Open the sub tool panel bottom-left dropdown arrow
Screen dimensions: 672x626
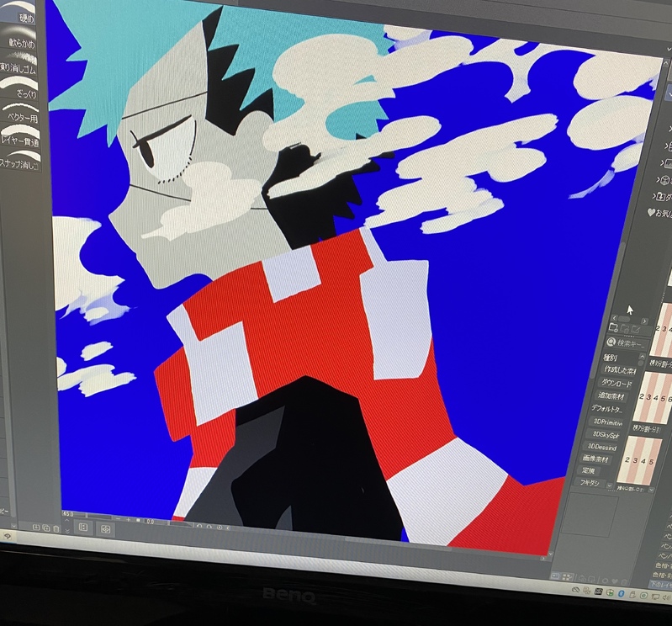(13, 526)
